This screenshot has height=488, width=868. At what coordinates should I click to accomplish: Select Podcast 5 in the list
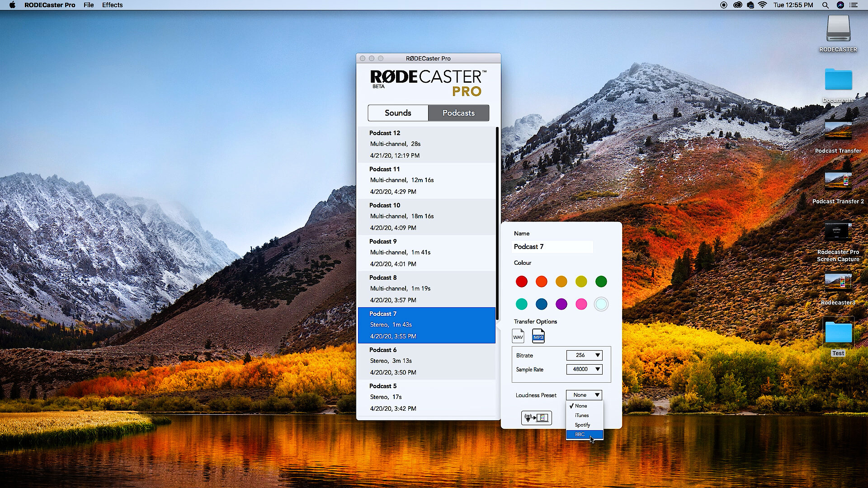(x=426, y=398)
